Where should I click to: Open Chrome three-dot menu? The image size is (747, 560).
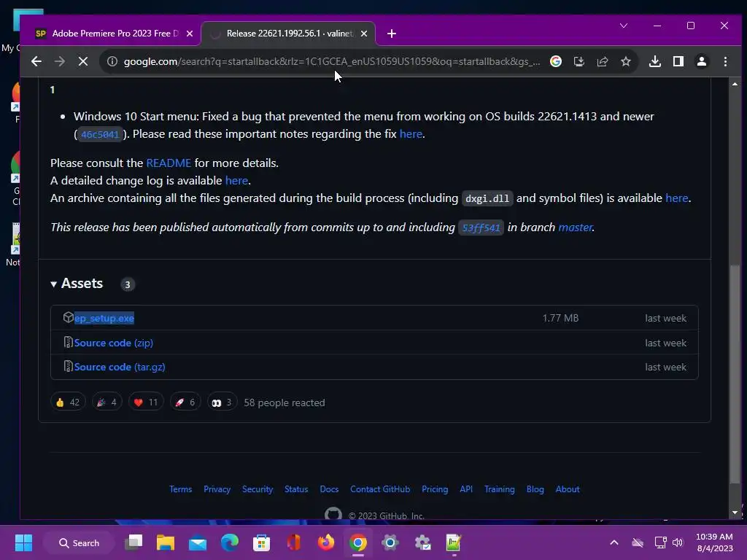725,61
